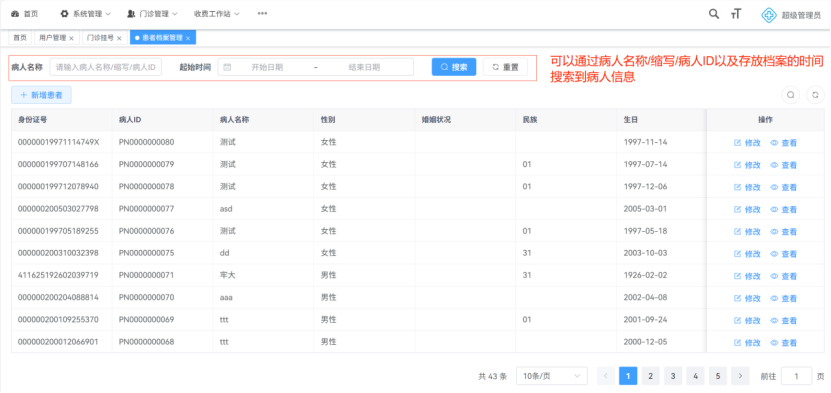Close the 门诊挂号 tab

[x=119, y=38]
